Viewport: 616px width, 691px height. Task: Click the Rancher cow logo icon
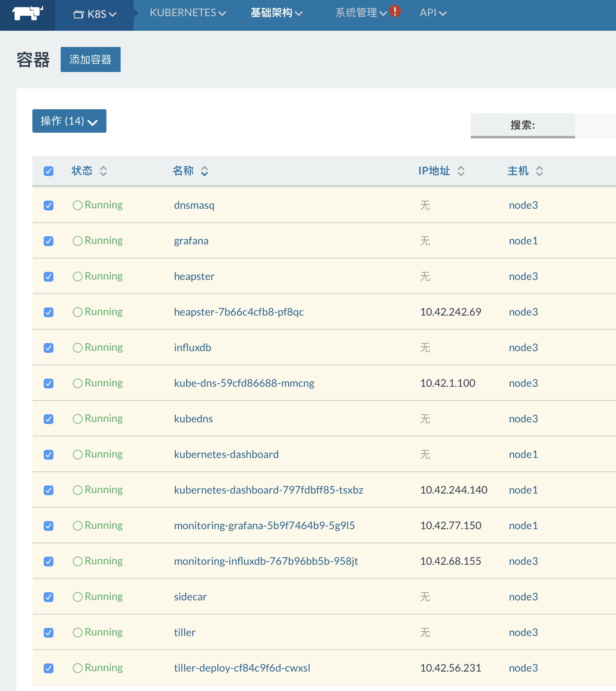tap(28, 13)
